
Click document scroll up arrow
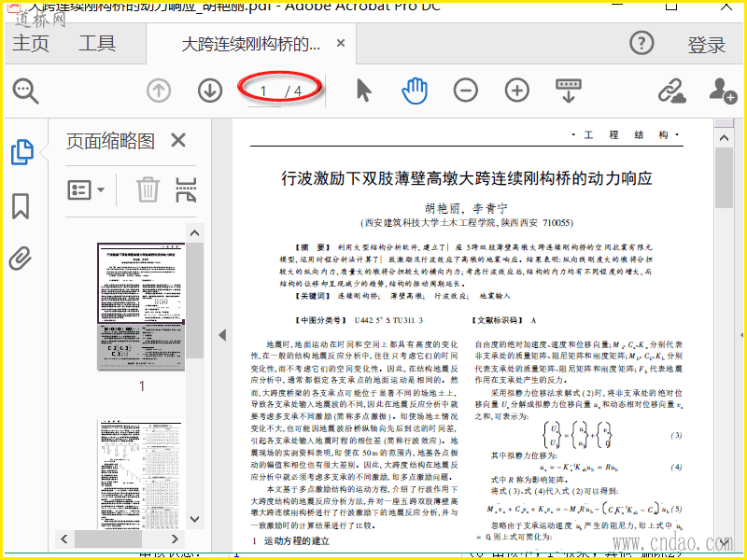(x=725, y=138)
